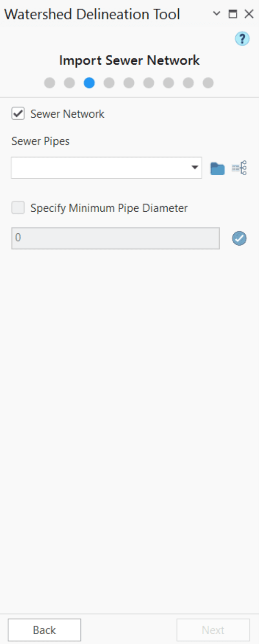Close the Watershed Delineation Tool pane
This screenshot has height=644, width=259.
(x=249, y=14)
